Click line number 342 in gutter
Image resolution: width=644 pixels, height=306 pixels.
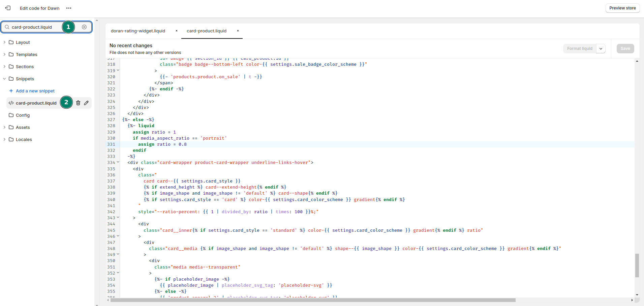pos(111,212)
